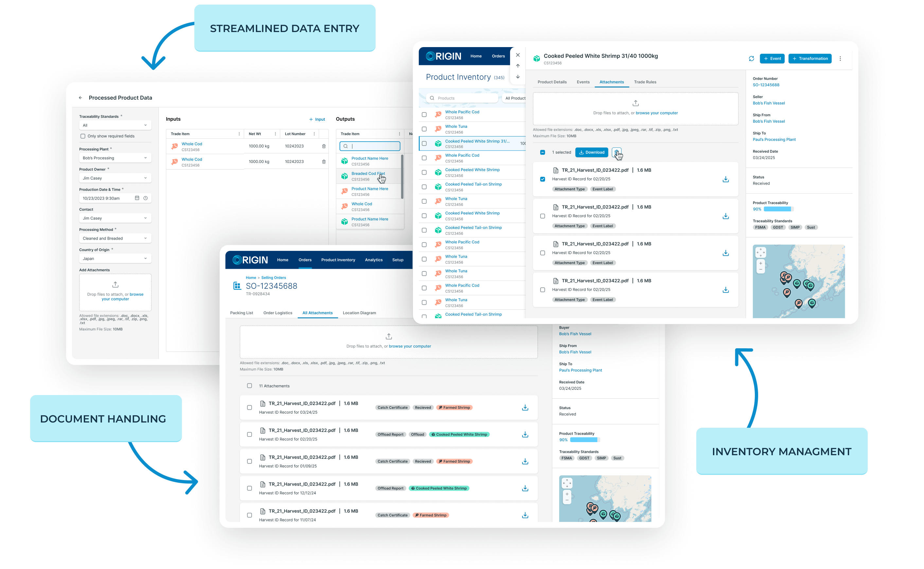Open the three-dot more options menu
Viewport: 924px width, 569px height.
pos(840,59)
